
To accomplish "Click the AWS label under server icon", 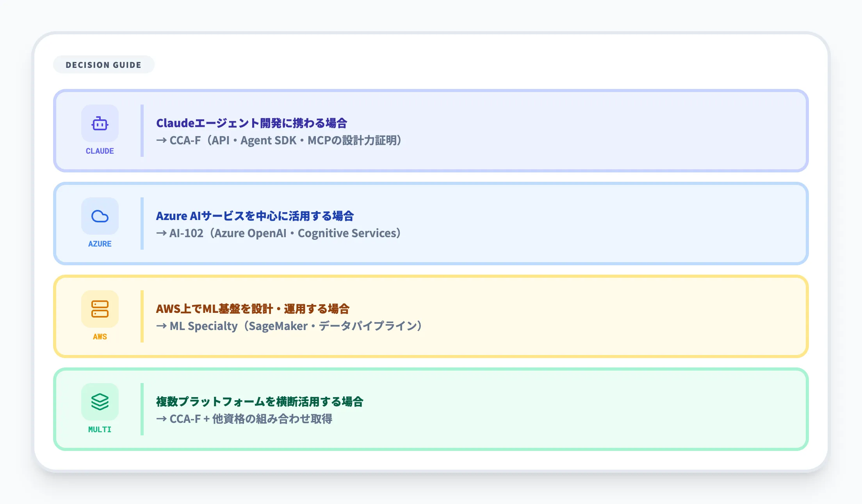I will pyautogui.click(x=100, y=337).
